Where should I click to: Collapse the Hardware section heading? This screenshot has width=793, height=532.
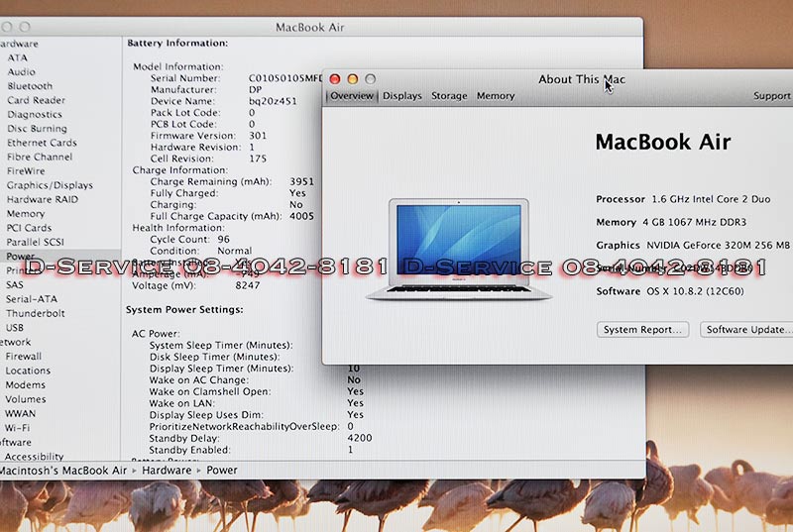click(19, 44)
